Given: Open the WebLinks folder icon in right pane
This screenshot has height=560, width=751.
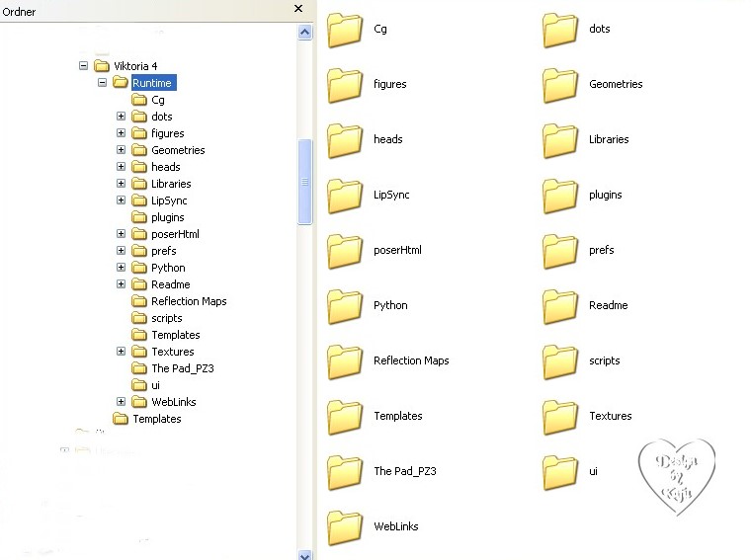Looking at the screenshot, I should pyautogui.click(x=345, y=528).
